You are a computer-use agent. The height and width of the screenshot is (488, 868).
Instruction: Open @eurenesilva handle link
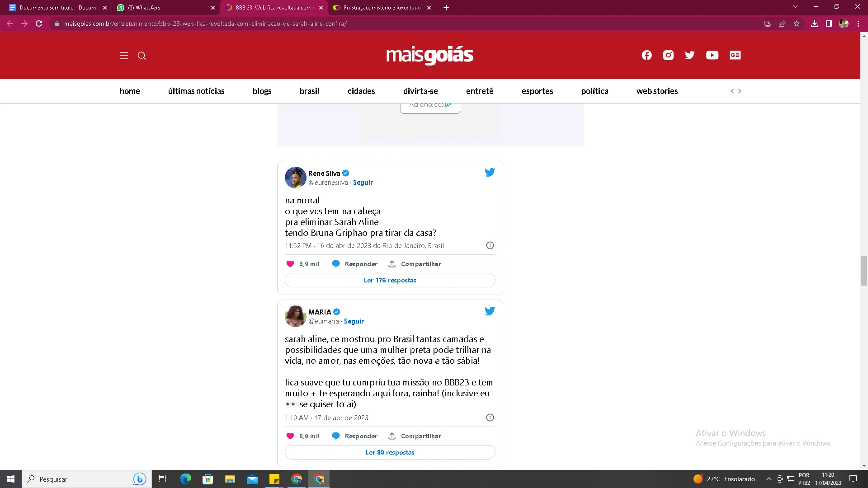pos(328,183)
